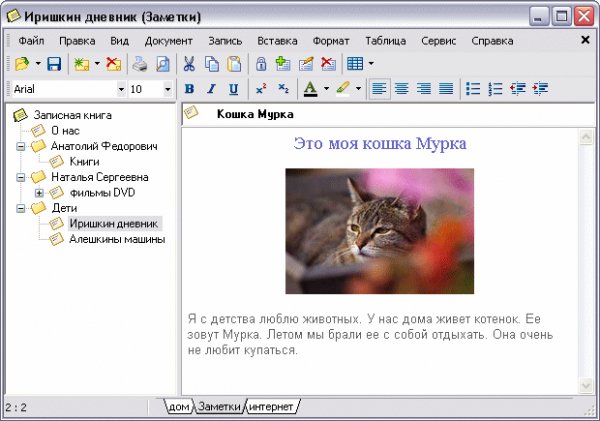Open the font size dropdown
The width and height of the screenshot is (600, 421).
(x=167, y=89)
